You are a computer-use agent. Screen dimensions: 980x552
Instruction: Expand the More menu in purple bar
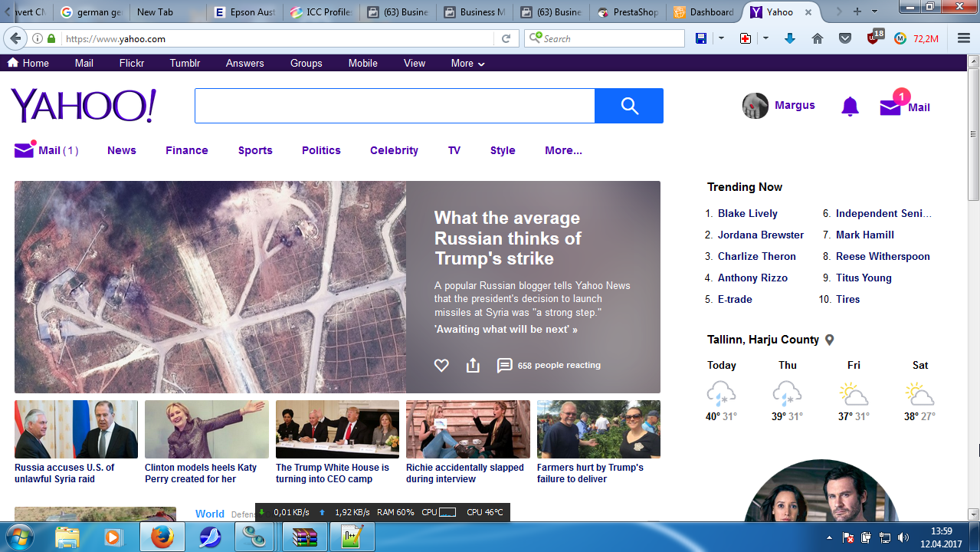[x=467, y=63]
